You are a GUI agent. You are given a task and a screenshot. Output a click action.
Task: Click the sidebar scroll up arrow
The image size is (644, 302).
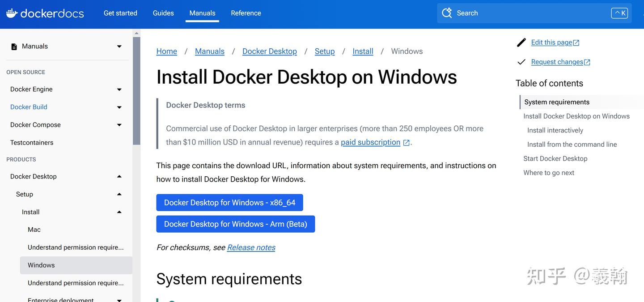coord(136,33)
